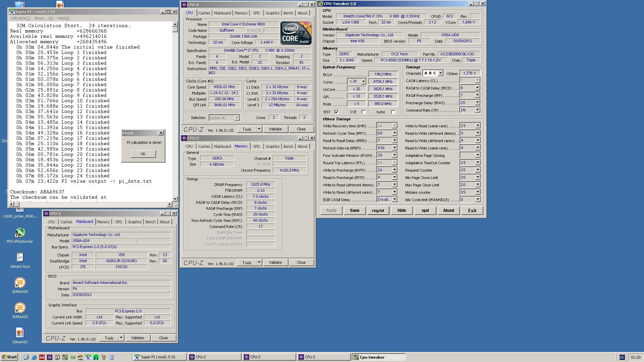Launch the AIDA64 quick launch icon
The height and width of the screenshot is (362, 644).
tap(42, 357)
